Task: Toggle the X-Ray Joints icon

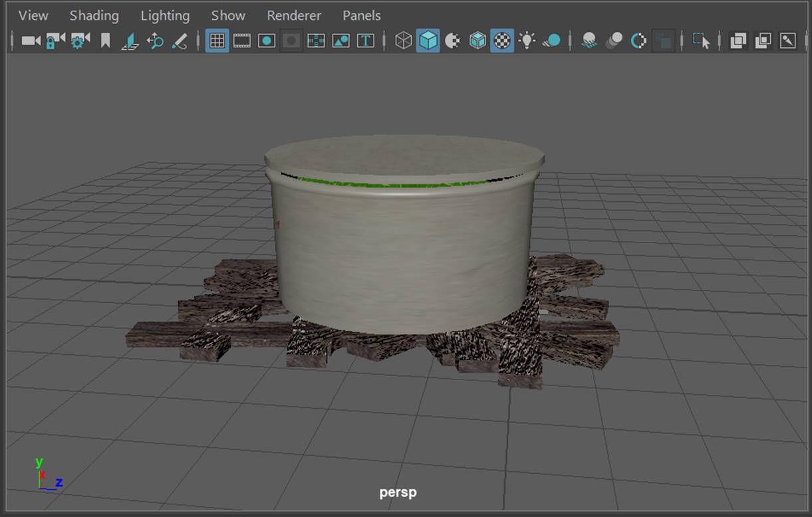Action: (x=787, y=41)
